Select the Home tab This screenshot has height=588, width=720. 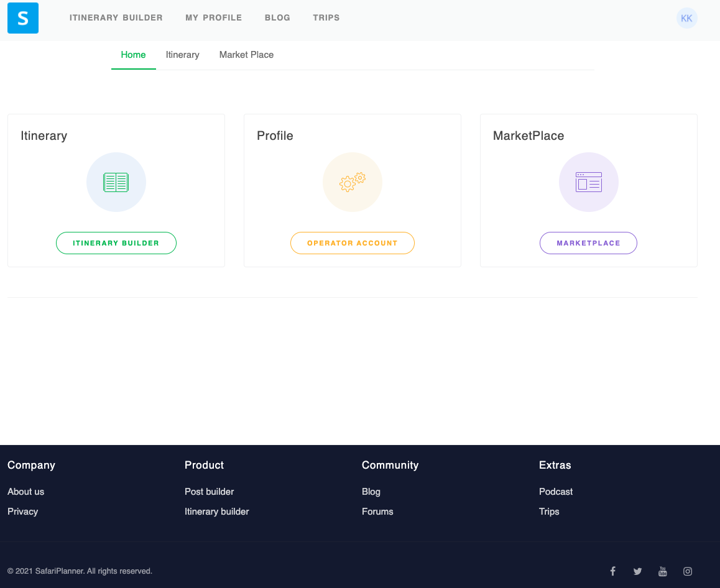[133, 55]
